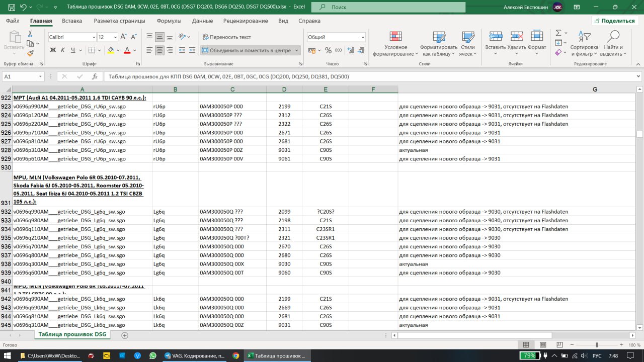Click the Format Painter brush icon
Image resolution: width=644 pixels, height=362 pixels.
(30, 53)
